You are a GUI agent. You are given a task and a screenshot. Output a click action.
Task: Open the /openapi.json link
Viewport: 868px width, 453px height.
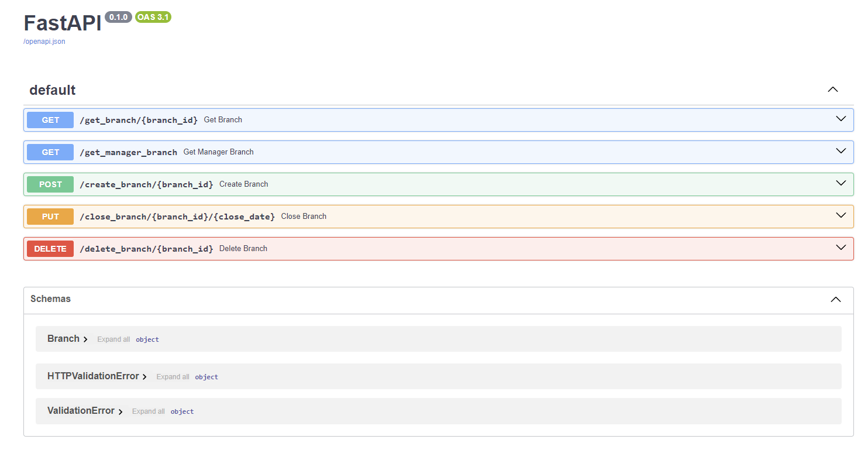tap(44, 42)
